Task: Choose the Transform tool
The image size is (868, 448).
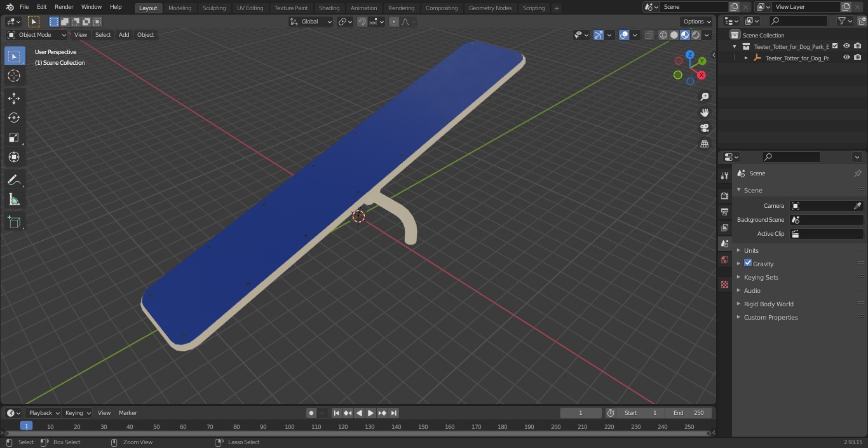Action: 14,157
